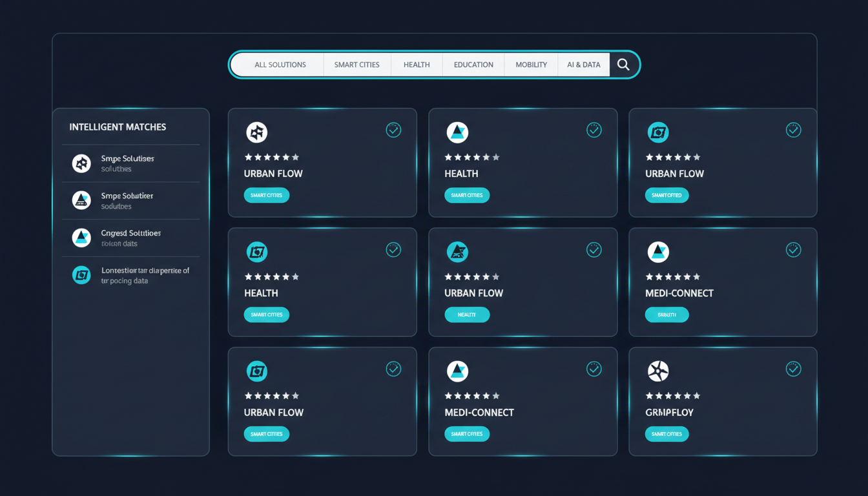Image resolution: width=868 pixels, height=496 pixels.
Task: Click the magnifying glass search icon
Action: coord(623,65)
